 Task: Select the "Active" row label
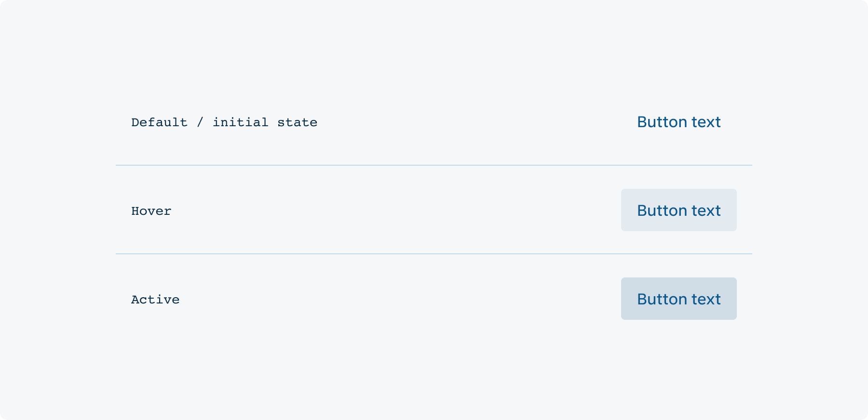click(155, 300)
